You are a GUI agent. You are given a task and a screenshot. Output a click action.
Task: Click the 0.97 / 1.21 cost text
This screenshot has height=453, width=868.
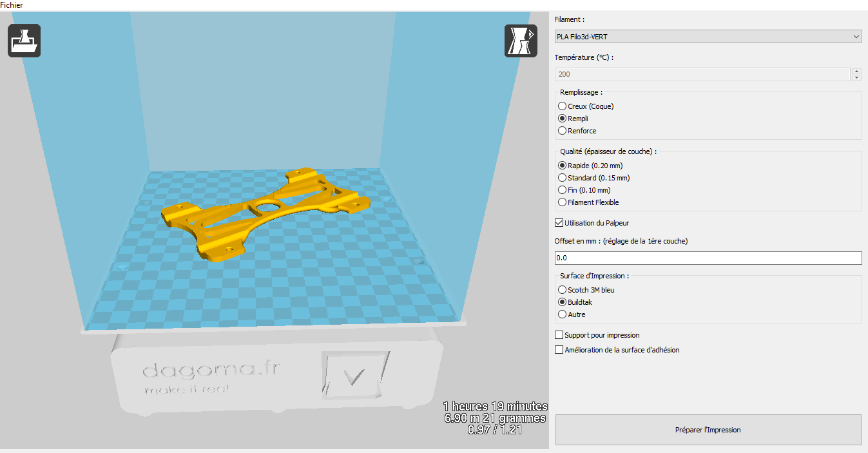click(495, 430)
